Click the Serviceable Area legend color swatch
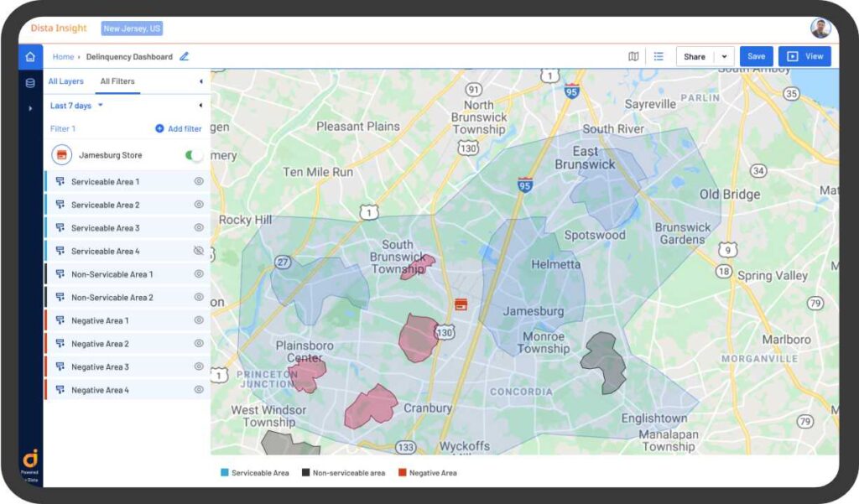This screenshot has height=504, width=859. point(223,472)
